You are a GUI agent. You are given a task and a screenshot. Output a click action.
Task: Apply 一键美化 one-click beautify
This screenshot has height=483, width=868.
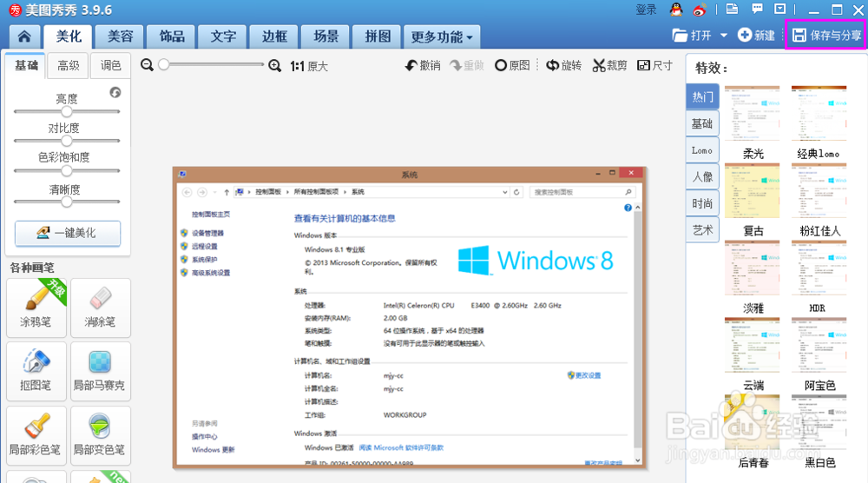click(x=68, y=233)
